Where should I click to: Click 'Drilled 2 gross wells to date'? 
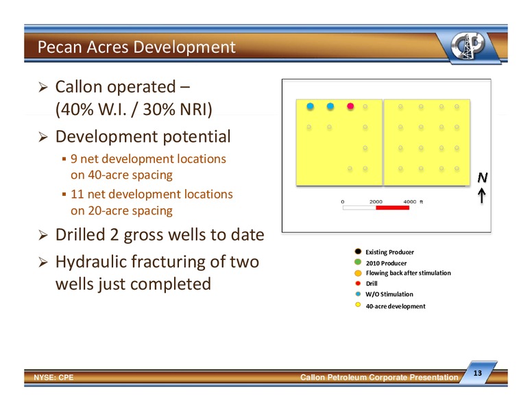click(160, 235)
